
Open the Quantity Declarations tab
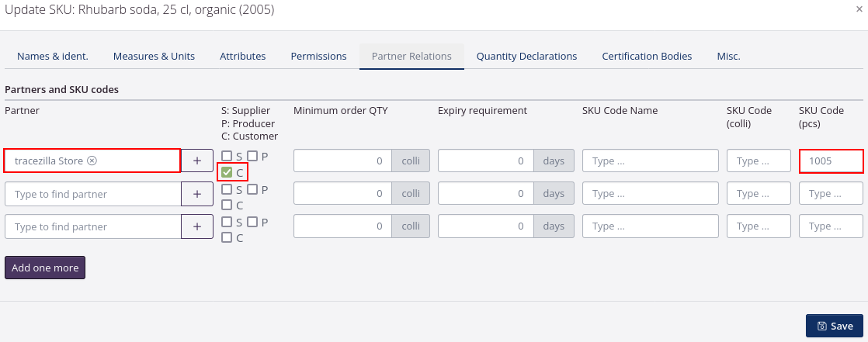point(526,57)
